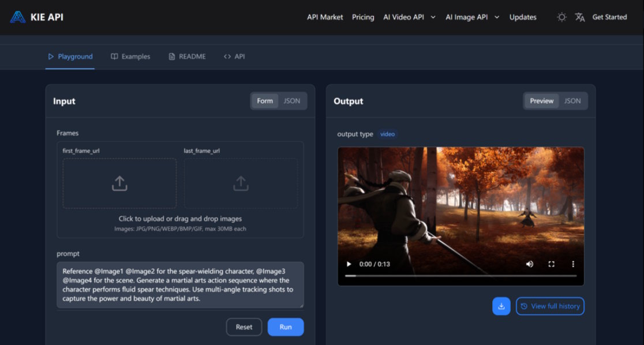The image size is (644, 345).
Task: Open the AI Video API dropdown
Action: tap(409, 17)
